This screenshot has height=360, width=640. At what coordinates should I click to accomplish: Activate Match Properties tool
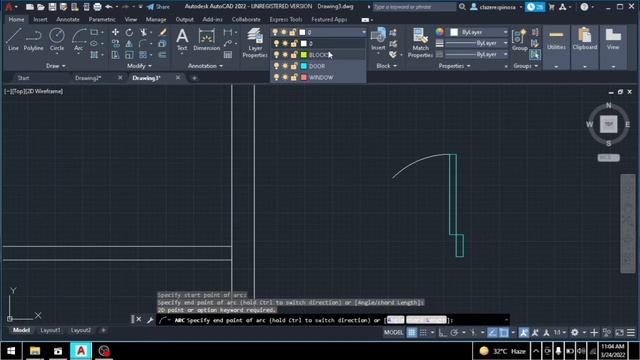[x=420, y=43]
